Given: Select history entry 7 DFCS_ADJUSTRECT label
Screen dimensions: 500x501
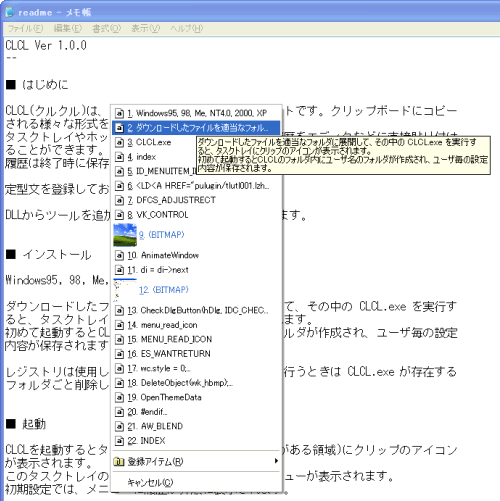Looking at the screenshot, I should click(x=171, y=200).
